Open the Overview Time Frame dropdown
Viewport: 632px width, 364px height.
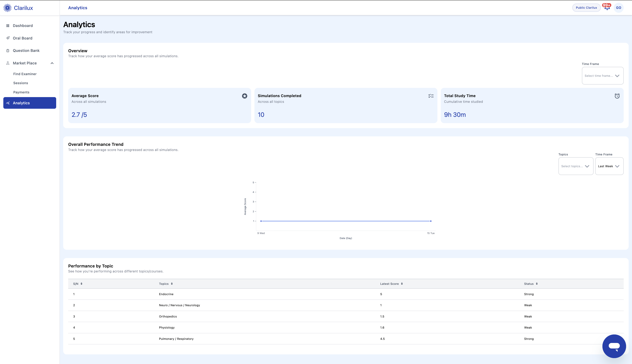(x=602, y=76)
